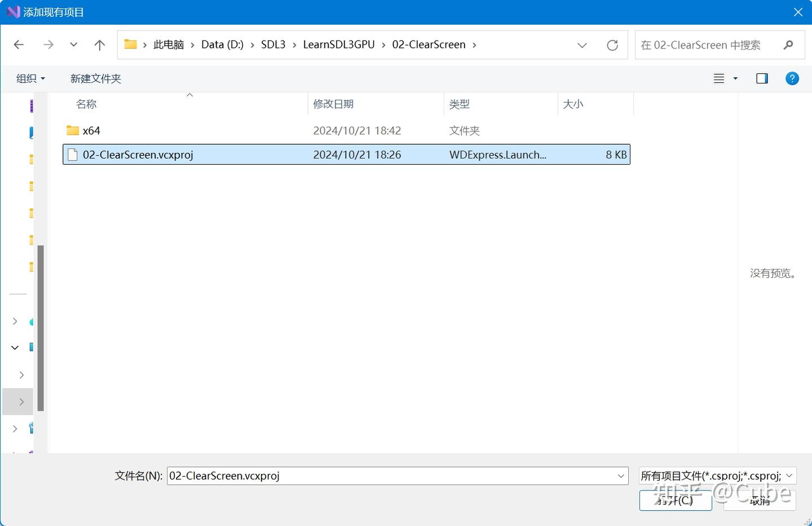Open the help question mark icon
Screen dimensions: 812x526
792,78
